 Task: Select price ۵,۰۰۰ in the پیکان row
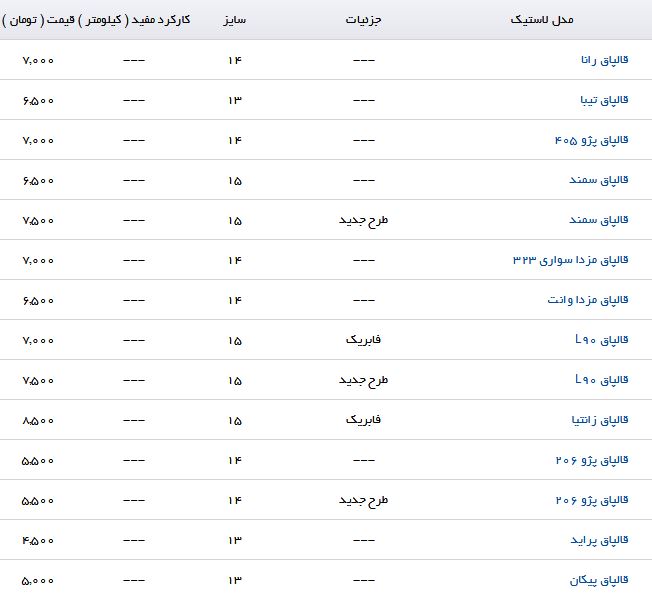[x=38, y=581]
